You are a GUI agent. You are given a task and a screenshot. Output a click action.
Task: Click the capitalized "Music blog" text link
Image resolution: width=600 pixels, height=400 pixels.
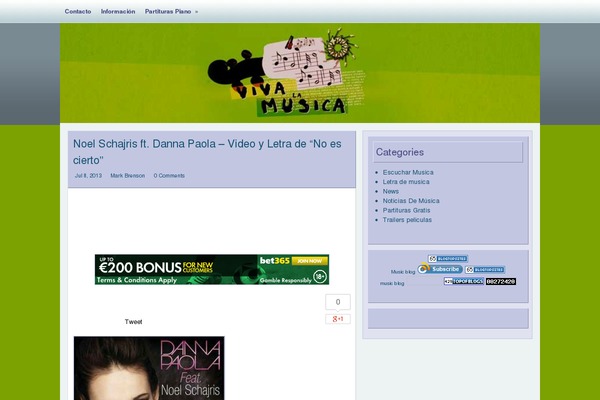pos(403,272)
